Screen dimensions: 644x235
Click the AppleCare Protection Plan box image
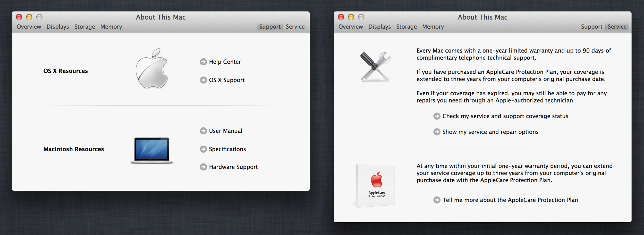(375, 186)
